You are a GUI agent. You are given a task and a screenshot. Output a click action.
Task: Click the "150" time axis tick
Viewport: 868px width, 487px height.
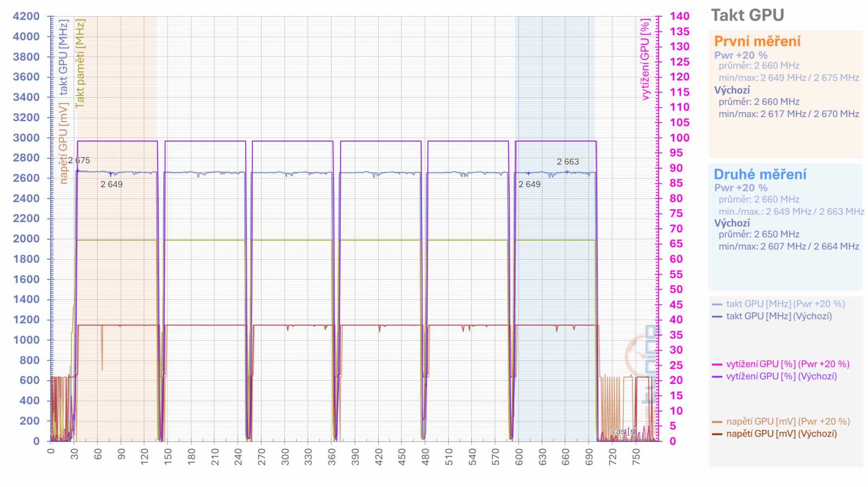point(168,456)
